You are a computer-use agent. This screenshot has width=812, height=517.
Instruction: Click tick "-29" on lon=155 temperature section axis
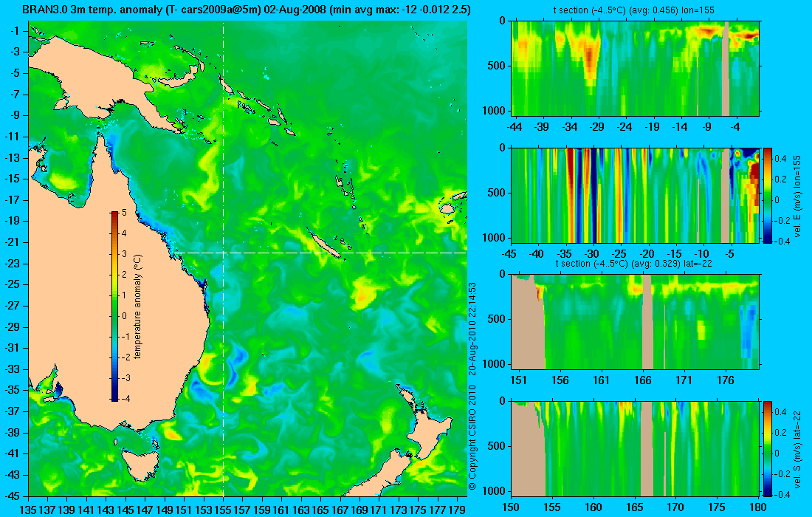click(x=597, y=127)
